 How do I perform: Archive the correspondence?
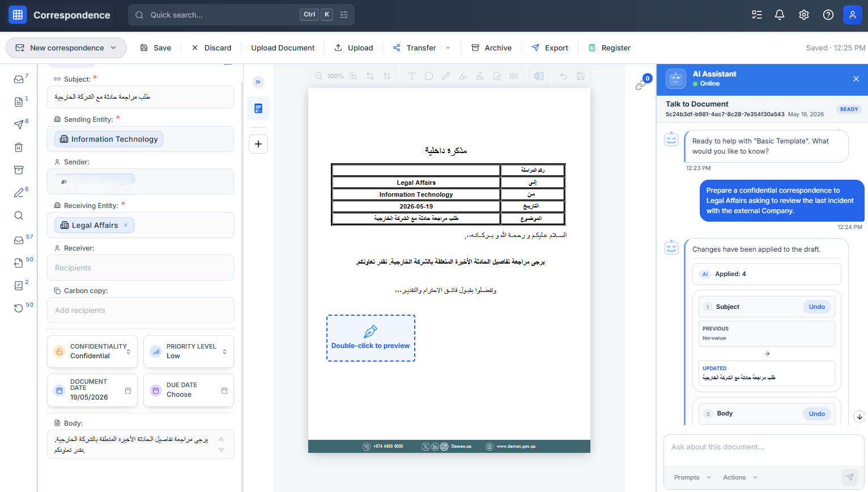[x=492, y=48]
